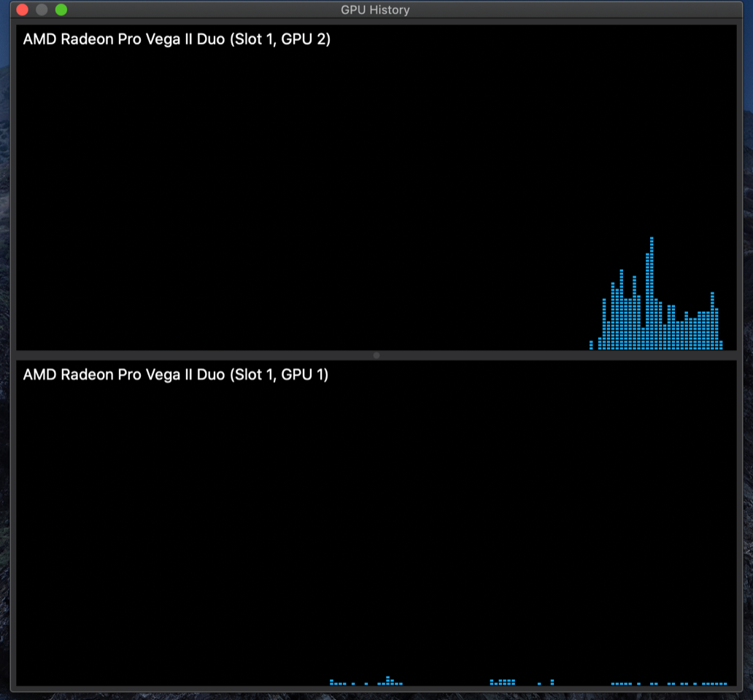The width and height of the screenshot is (753, 700).
Task: Click the GPU History window title
Action: pyautogui.click(x=375, y=10)
